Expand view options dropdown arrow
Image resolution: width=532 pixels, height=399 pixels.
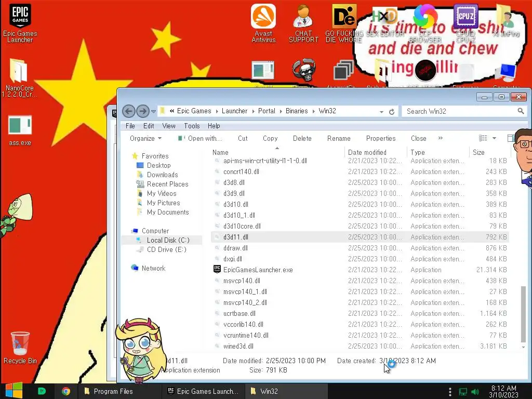click(x=495, y=138)
